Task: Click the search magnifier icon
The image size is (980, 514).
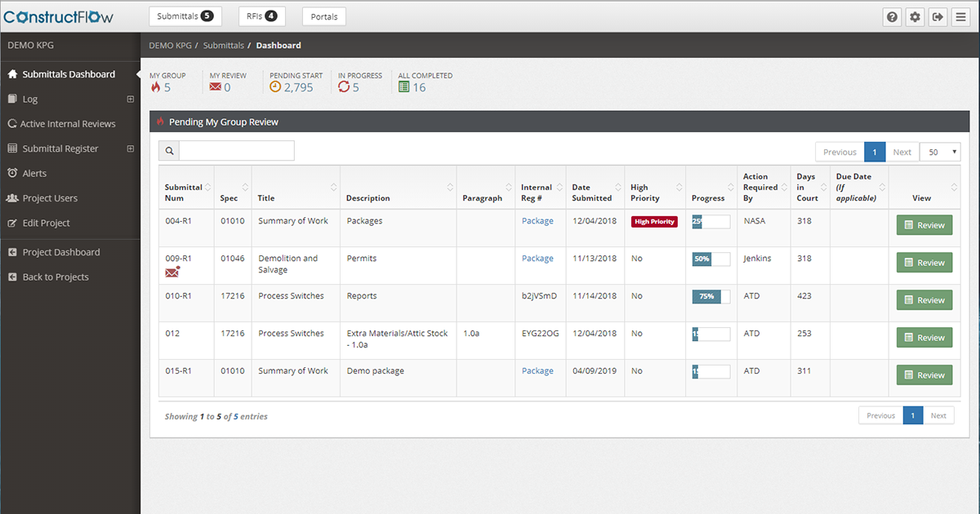Action: pyautogui.click(x=169, y=151)
